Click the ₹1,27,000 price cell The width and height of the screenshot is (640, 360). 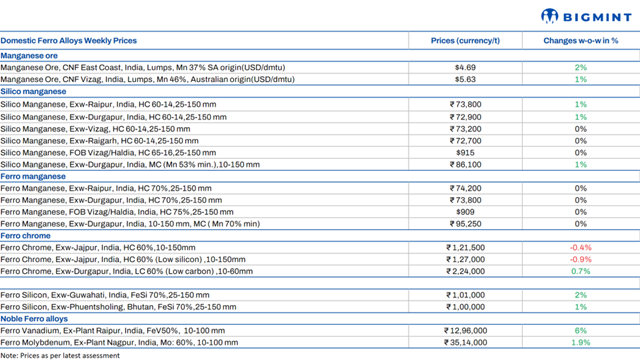465,259
